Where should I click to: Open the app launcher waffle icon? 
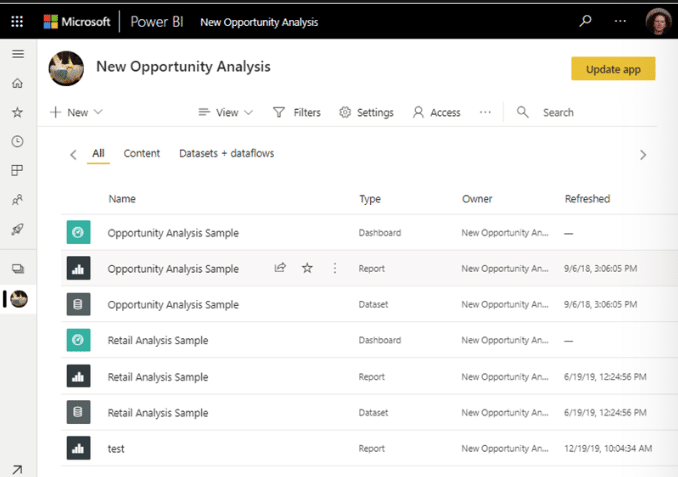17,21
